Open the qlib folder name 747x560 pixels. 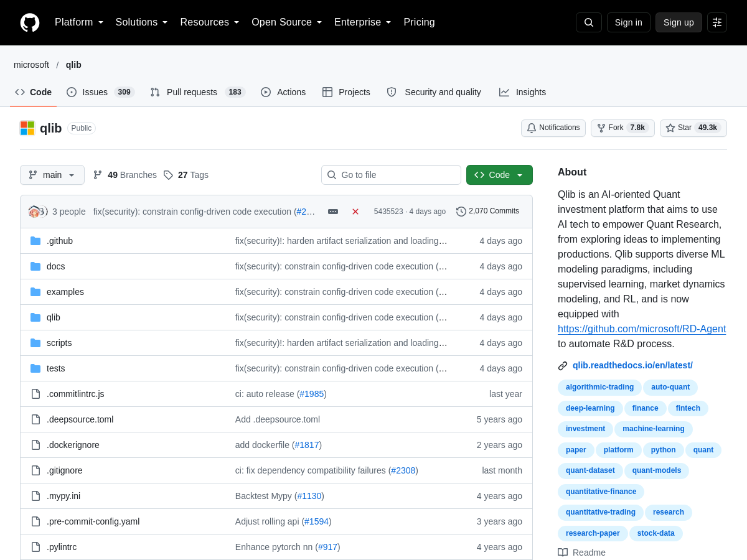[54, 317]
